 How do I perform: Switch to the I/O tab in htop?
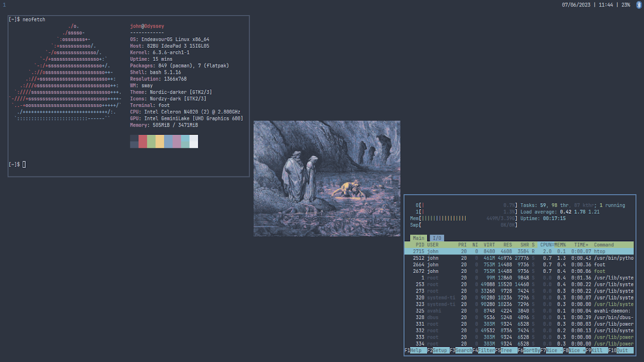point(437,238)
